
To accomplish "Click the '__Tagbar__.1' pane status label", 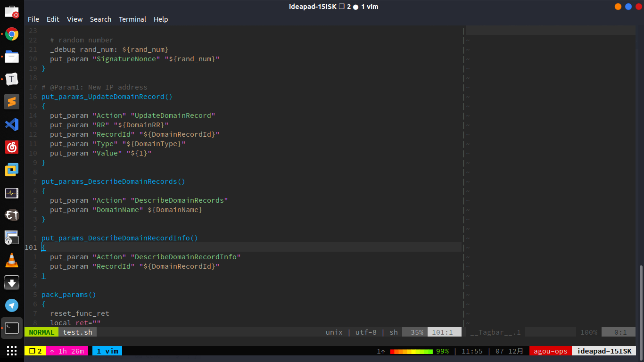I will pyautogui.click(x=495, y=332).
